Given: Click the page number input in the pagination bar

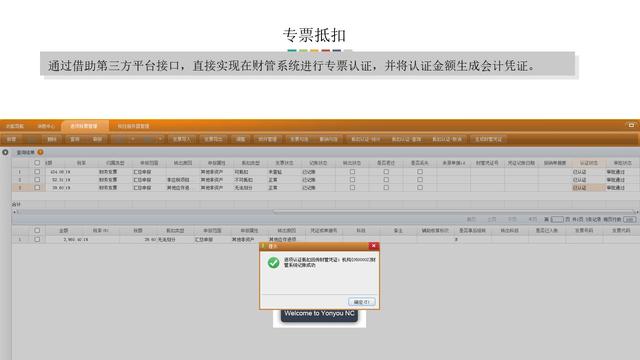Looking at the screenshot, I should click(557, 220).
